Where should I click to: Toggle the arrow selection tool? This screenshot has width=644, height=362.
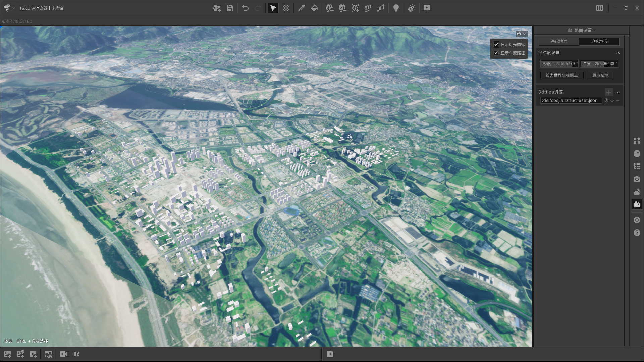tap(273, 8)
